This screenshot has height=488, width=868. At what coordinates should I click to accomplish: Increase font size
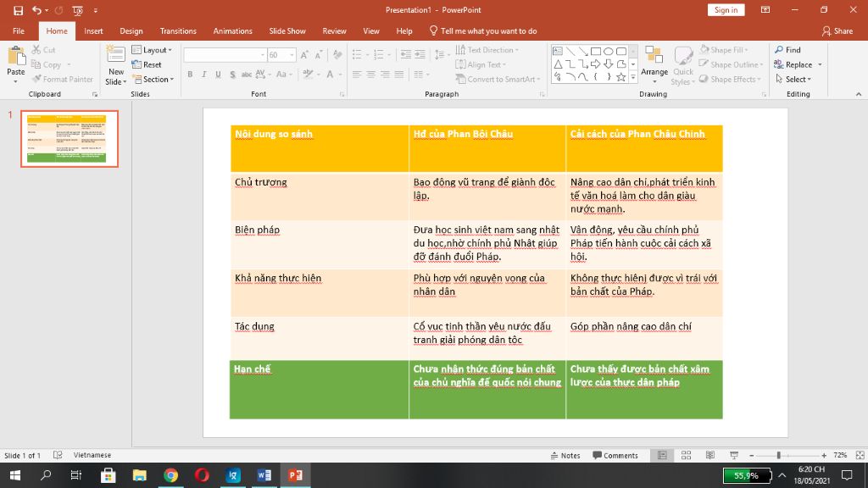coord(304,55)
